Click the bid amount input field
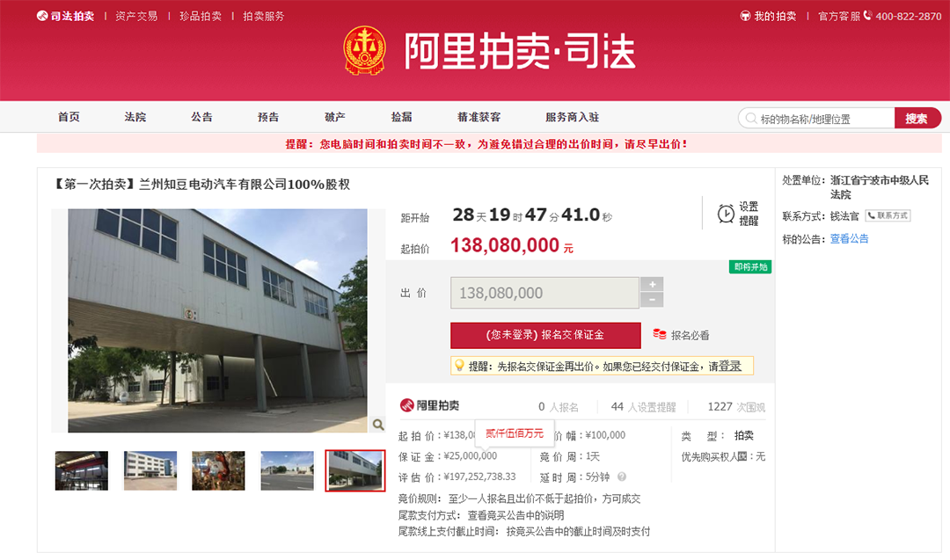The image size is (950, 560). click(x=544, y=293)
